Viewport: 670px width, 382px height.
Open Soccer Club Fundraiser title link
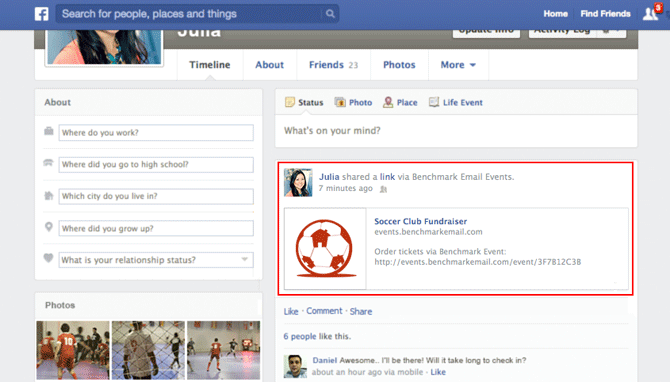tap(420, 221)
